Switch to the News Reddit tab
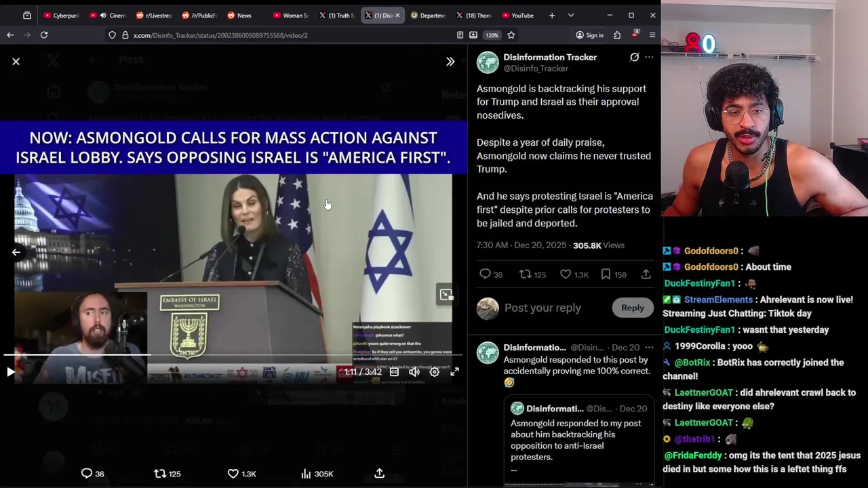 [243, 15]
